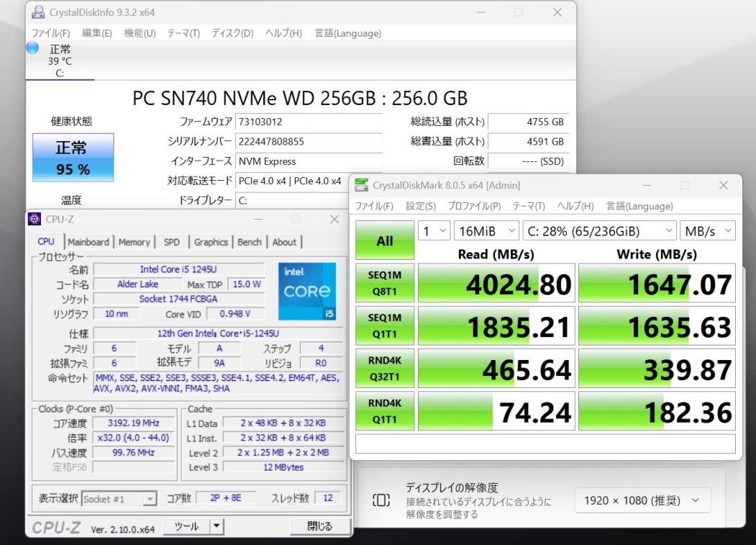Run the SEQ1M Q1T1 test button
756x545 pixels.
385,325
